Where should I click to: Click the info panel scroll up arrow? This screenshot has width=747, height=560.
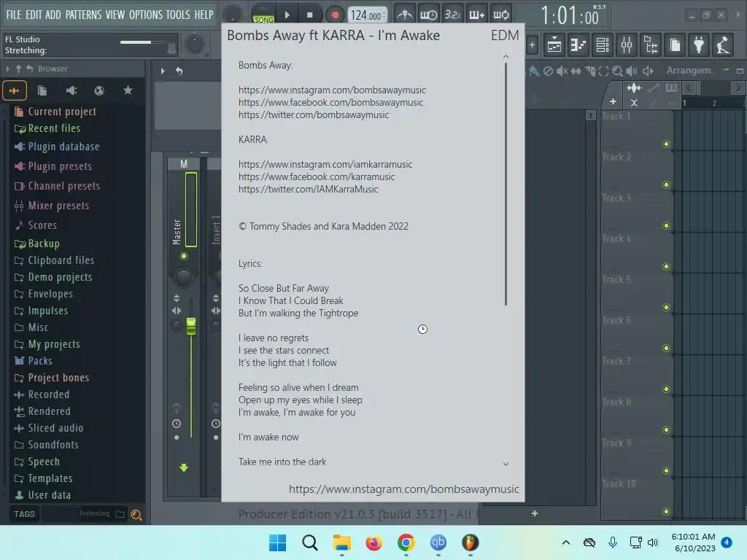coord(506,57)
